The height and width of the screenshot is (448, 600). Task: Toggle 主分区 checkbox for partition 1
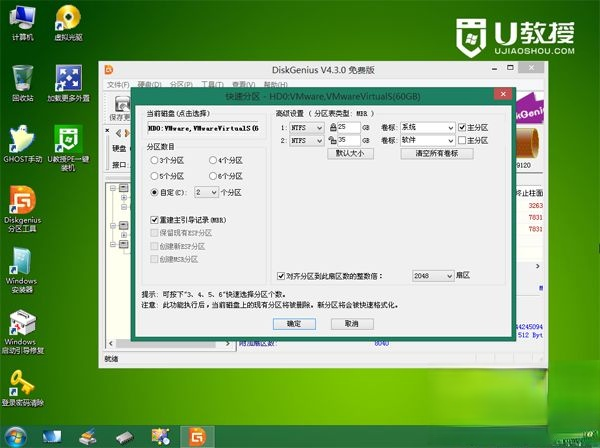[462, 127]
